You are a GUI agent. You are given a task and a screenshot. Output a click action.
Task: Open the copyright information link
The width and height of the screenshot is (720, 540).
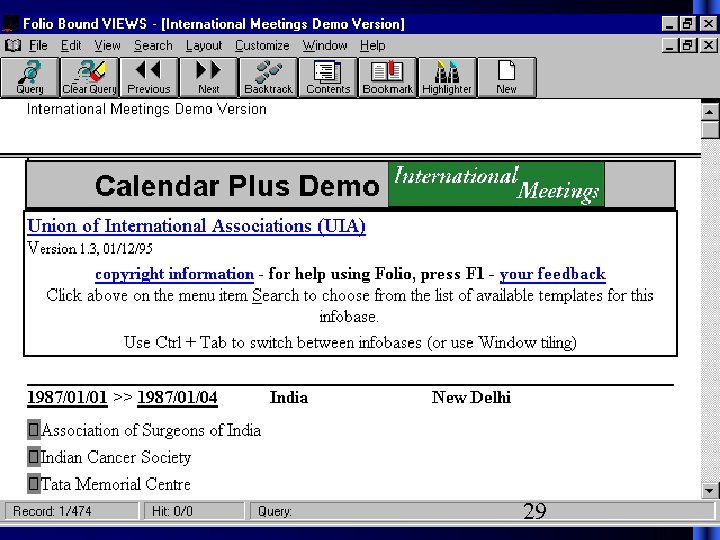tap(174, 274)
